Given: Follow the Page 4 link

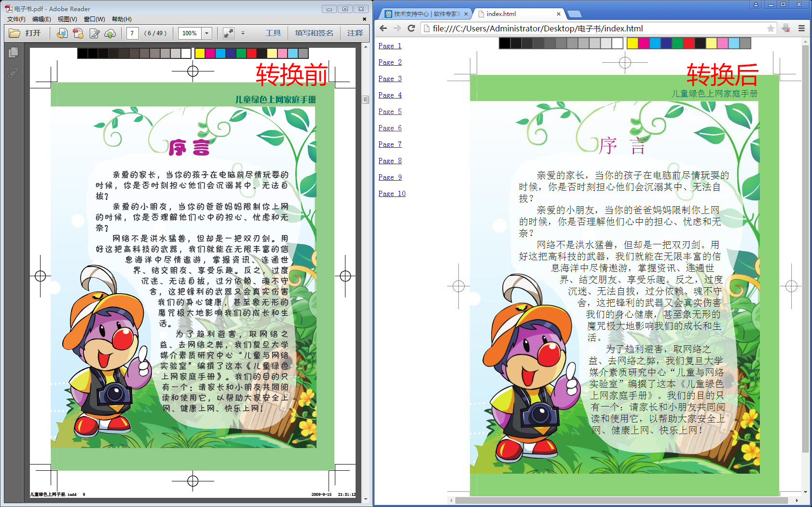Looking at the screenshot, I should [x=390, y=95].
